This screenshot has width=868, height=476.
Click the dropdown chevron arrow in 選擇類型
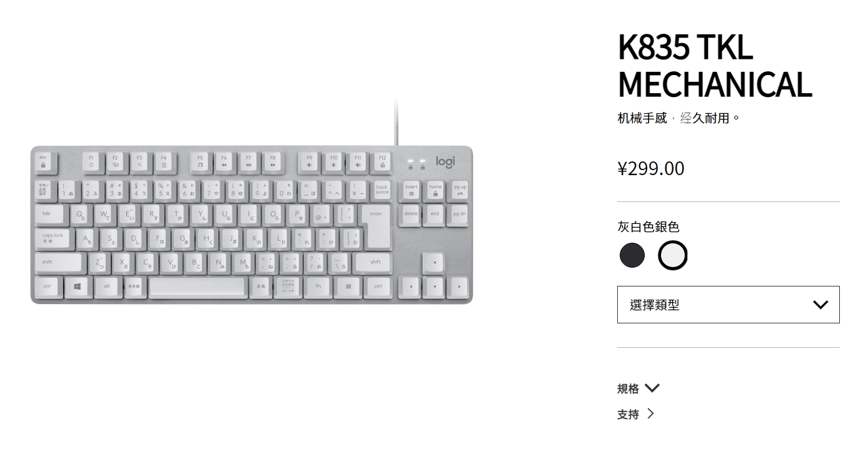click(820, 305)
